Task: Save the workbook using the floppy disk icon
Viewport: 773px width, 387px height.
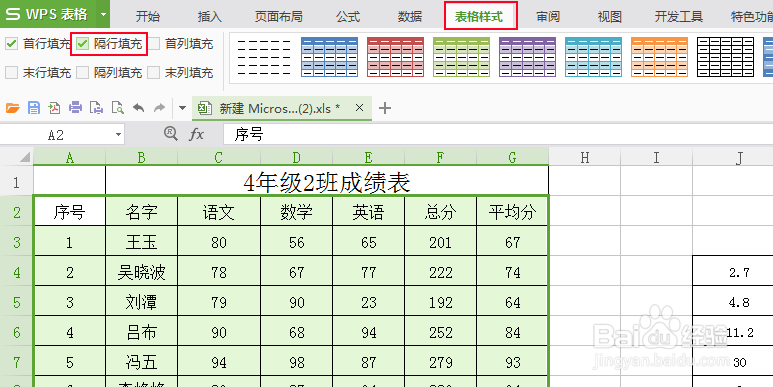Action: point(34,108)
